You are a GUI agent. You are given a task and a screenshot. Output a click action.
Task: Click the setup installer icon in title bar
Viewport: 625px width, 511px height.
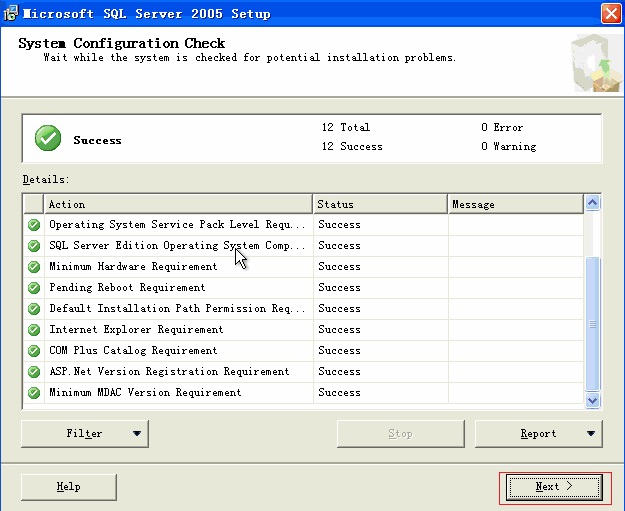[10, 13]
